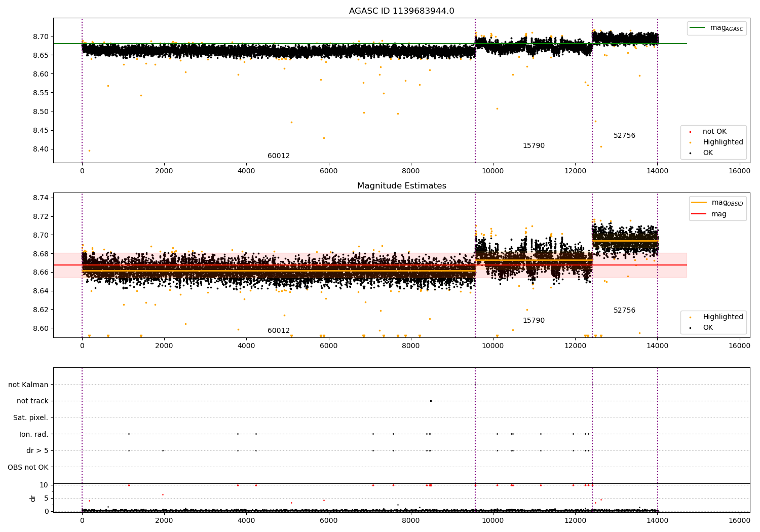Select 'not OK' legend entry in top plot
Image resolution: width=760 pixels, height=532 pixels.
[x=713, y=132]
